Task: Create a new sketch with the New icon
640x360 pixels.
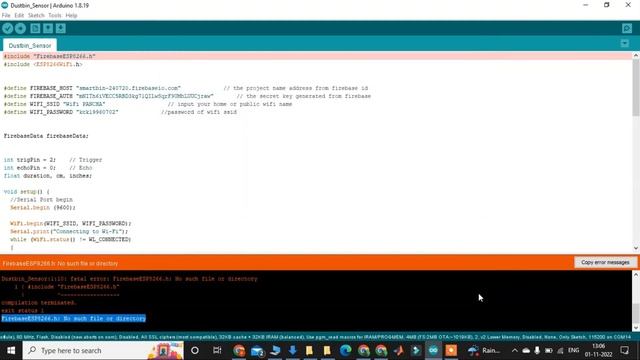Action: point(35,29)
